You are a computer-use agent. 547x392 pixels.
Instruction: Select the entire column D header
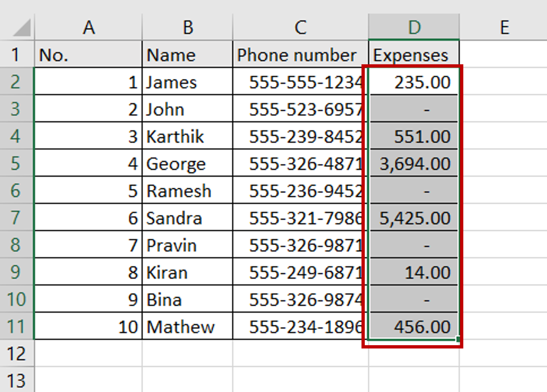tap(414, 27)
